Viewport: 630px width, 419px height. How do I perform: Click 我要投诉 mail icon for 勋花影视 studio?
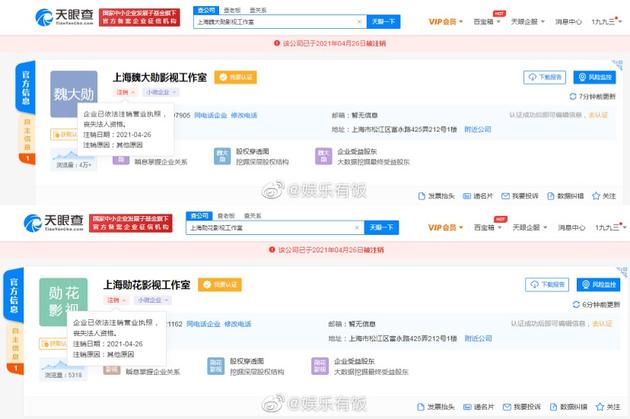pyautogui.click(x=507, y=407)
